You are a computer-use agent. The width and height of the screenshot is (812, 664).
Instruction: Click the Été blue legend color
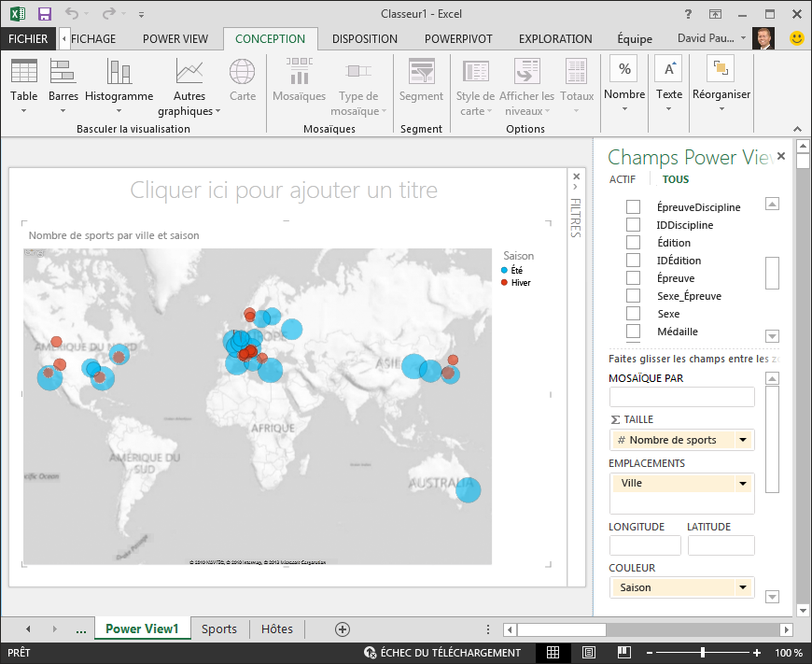tap(504, 270)
